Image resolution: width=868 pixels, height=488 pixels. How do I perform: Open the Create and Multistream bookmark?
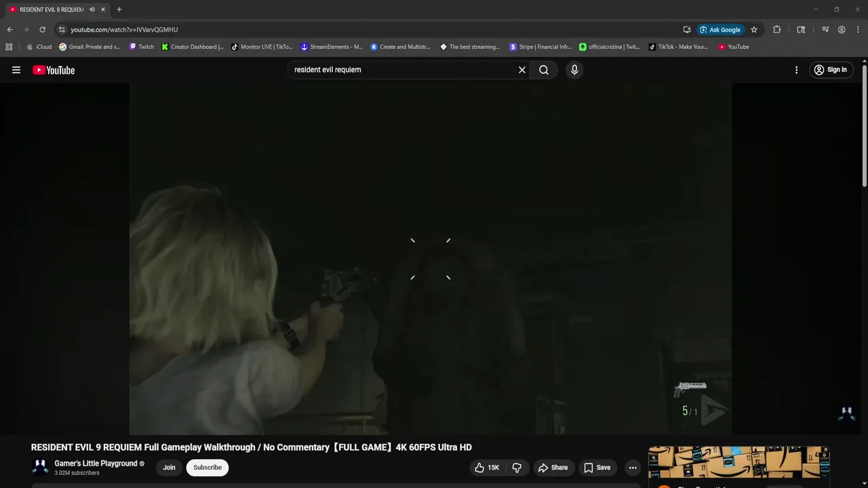tap(401, 47)
